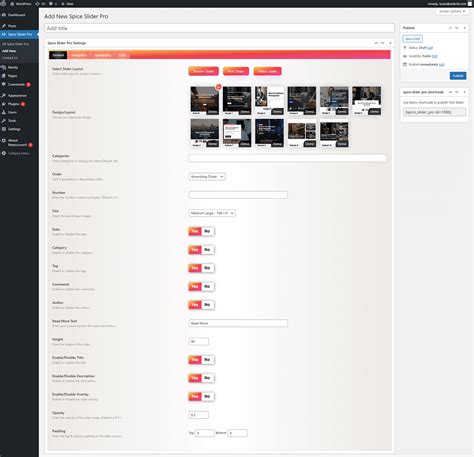Image resolution: width=474 pixels, height=457 pixels.
Task: Open the Users icon in sidebar
Action: point(4,112)
